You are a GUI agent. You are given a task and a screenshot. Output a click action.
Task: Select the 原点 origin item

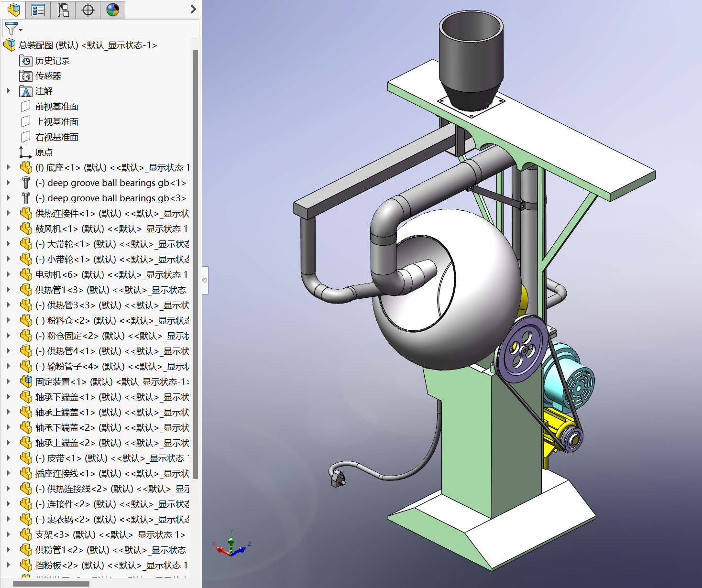tap(44, 152)
